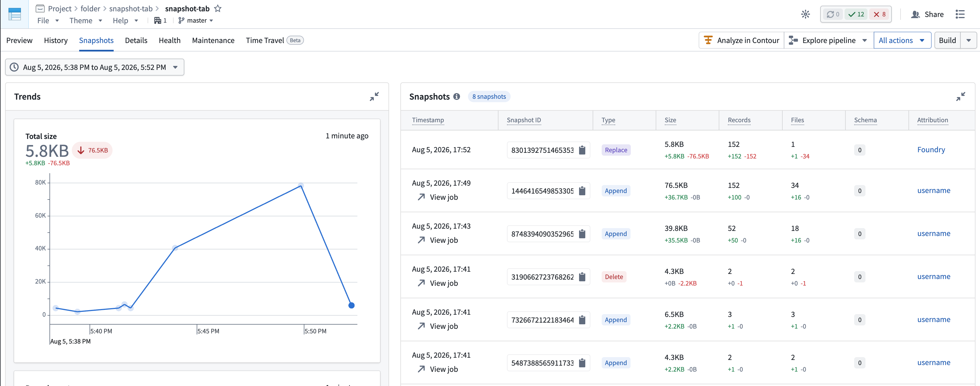980x386 pixels.
Task: Switch to the History tab
Action: tap(55, 40)
